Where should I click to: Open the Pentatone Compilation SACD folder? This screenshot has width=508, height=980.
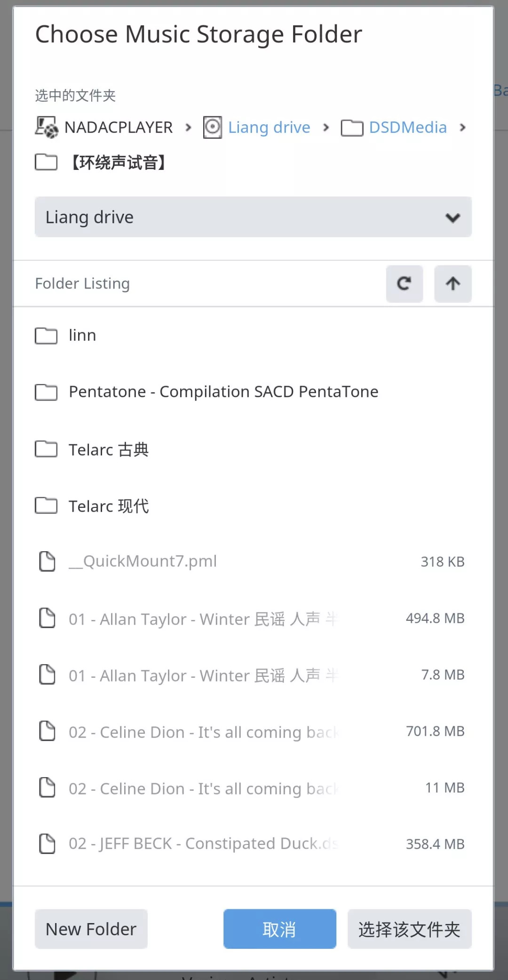[x=223, y=392]
